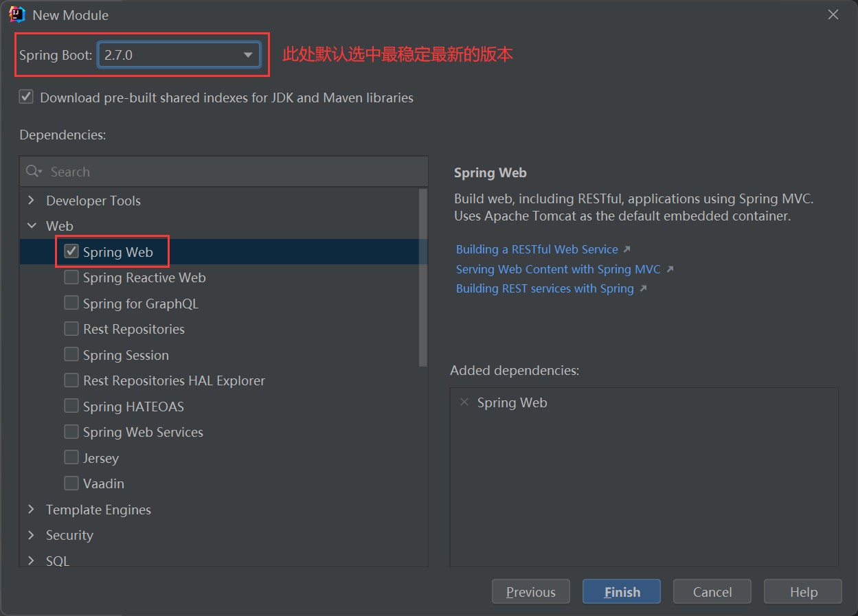Expand the Developer Tools category

pos(31,200)
